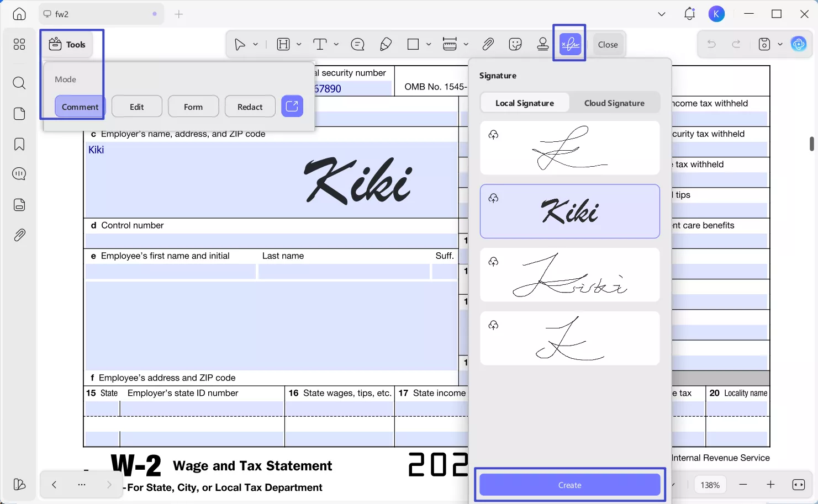This screenshot has width=818, height=504.
Task: Open the search panel in left sidebar
Action: (19, 83)
